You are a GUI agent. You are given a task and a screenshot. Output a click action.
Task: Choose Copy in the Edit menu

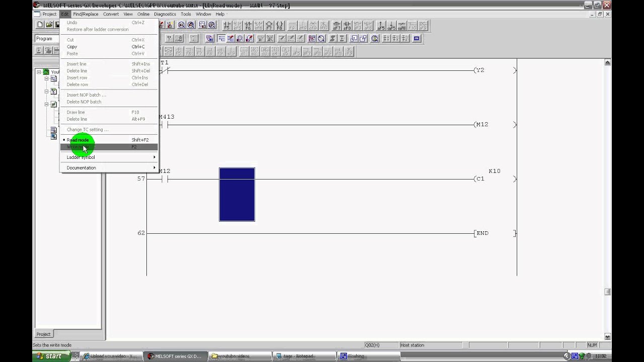point(109,47)
